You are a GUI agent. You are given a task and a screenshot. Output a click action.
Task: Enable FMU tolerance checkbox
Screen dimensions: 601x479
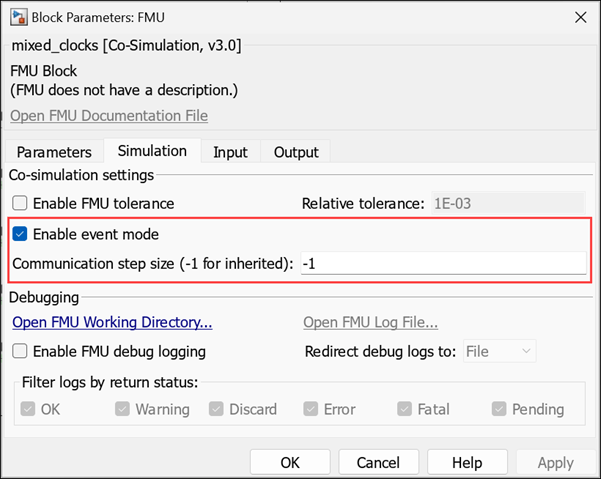click(20, 204)
